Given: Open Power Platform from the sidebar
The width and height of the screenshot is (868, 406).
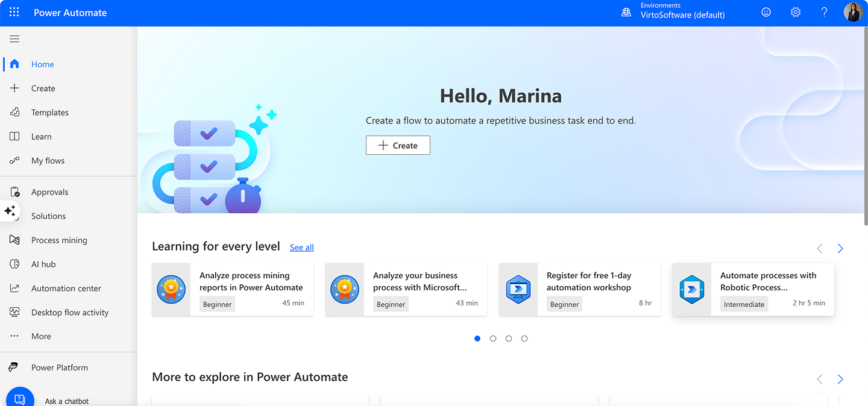Looking at the screenshot, I should pos(60,367).
